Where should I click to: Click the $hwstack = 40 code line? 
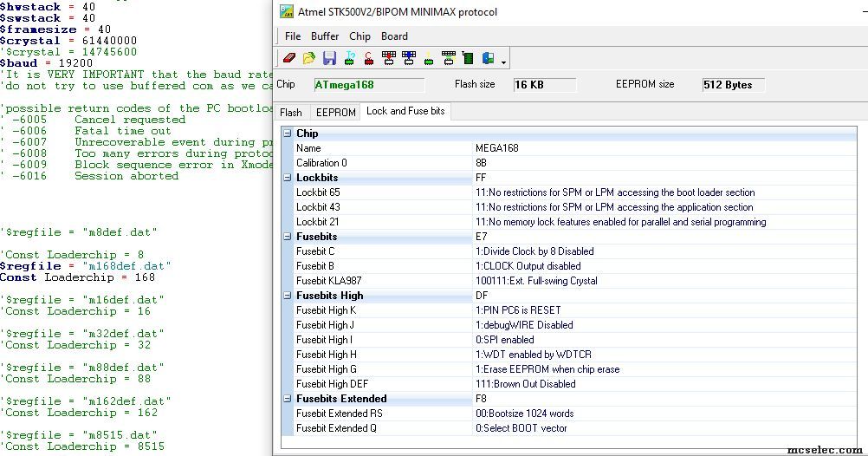48,7
